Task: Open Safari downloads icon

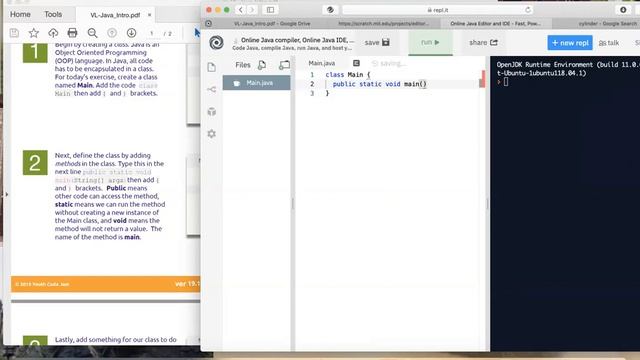Action: 623,9
